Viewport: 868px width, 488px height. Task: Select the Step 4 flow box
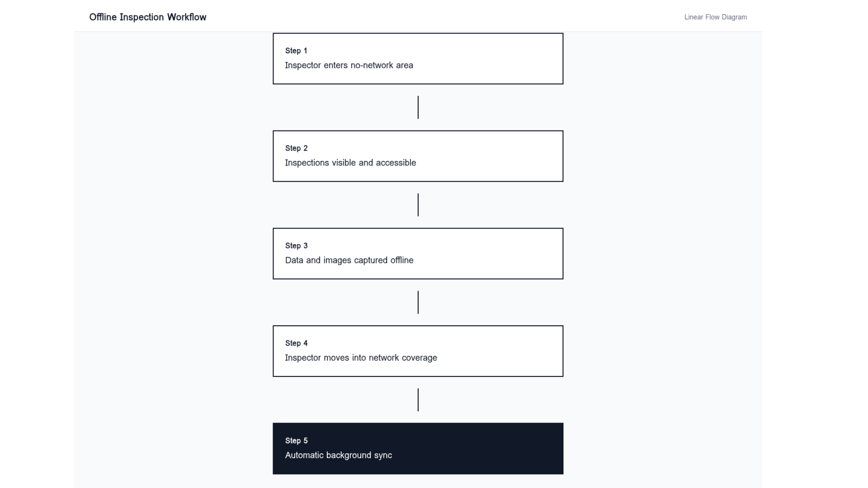pyautogui.click(x=475, y=351)
